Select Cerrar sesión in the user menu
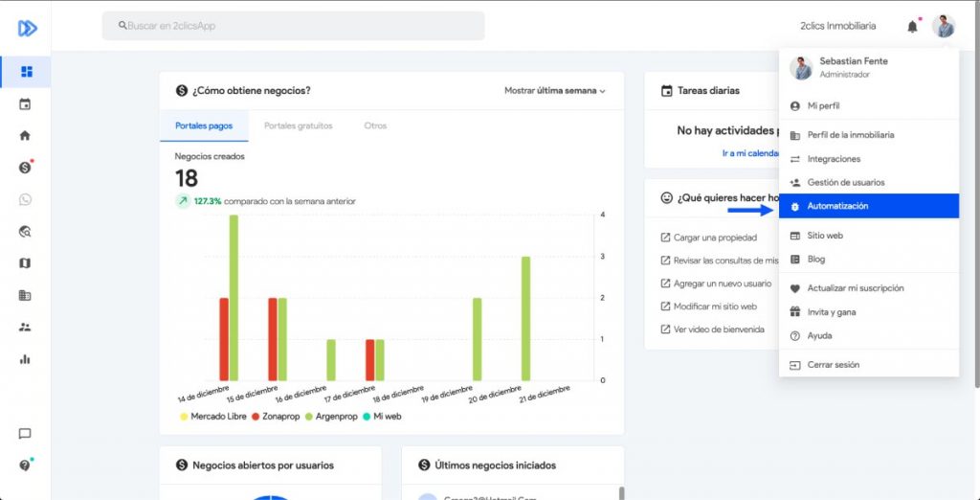Image resolution: width=980 pixels, height=500 pixels. pyautogui.click(x=869, y=365)
